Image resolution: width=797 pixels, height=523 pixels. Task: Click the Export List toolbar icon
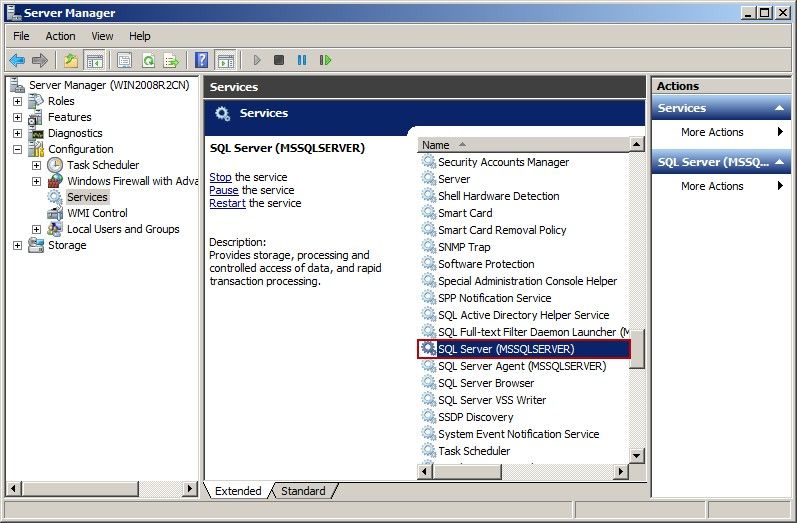[171, 60]
